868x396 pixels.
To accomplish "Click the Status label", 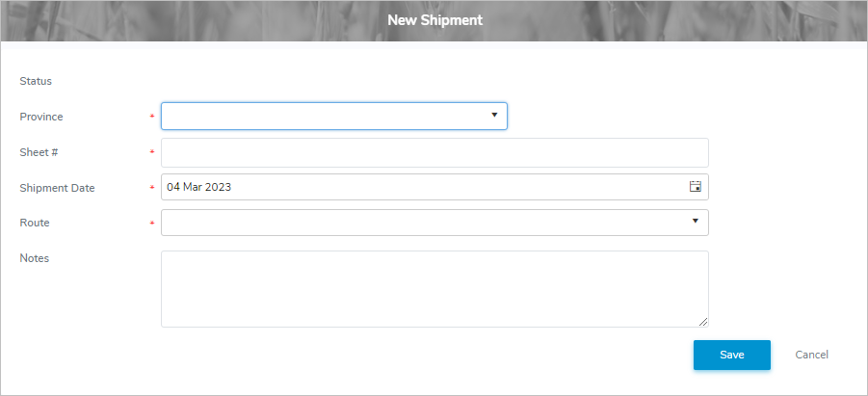I will 36,81.
